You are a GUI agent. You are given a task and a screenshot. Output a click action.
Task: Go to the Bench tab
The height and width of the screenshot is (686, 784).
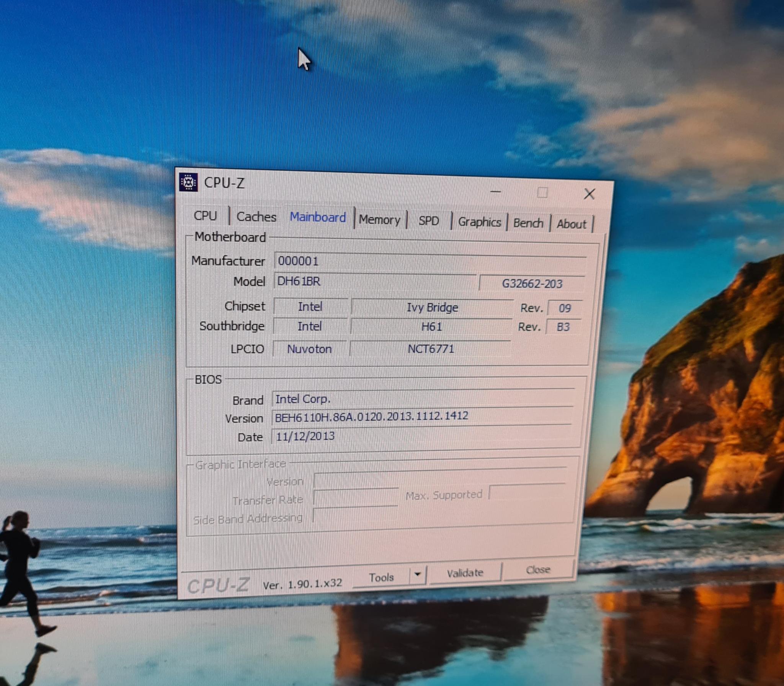click(x=528, y=223)
